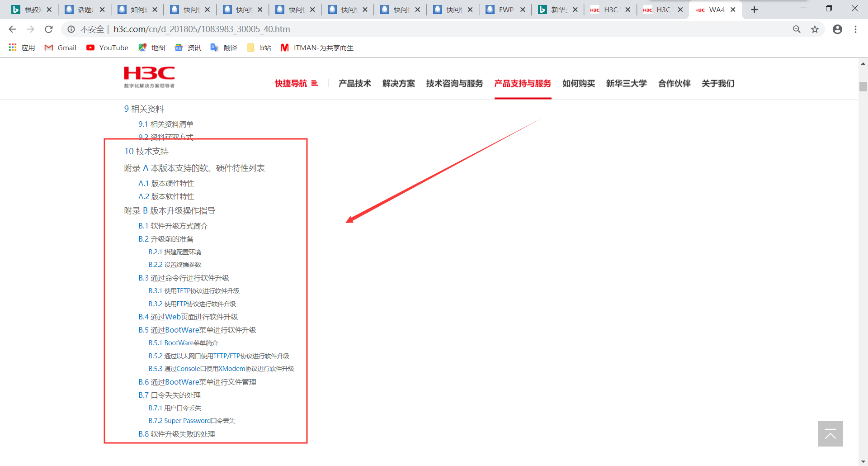Screen dimensions: 868x466
Task: Go to B.8 软件升级失败的处理
Action: [x=176, y=434]
